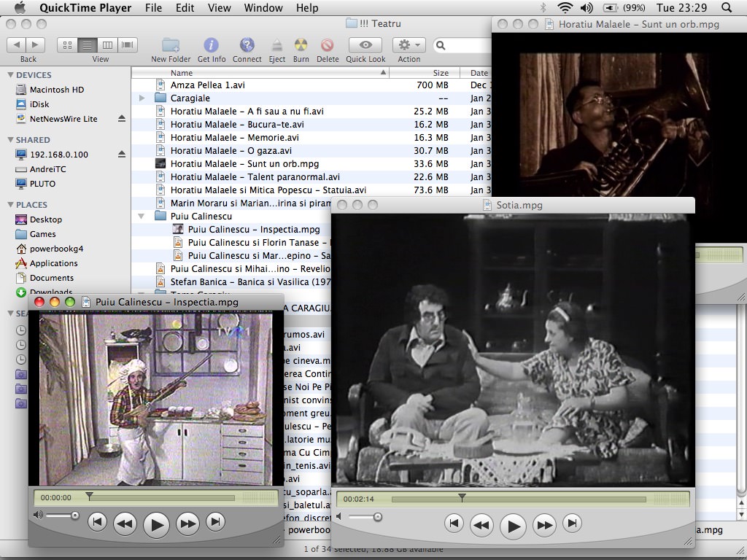Open Spotlight search in menu bar
The image size is (747, 560).
click(727, 7)
